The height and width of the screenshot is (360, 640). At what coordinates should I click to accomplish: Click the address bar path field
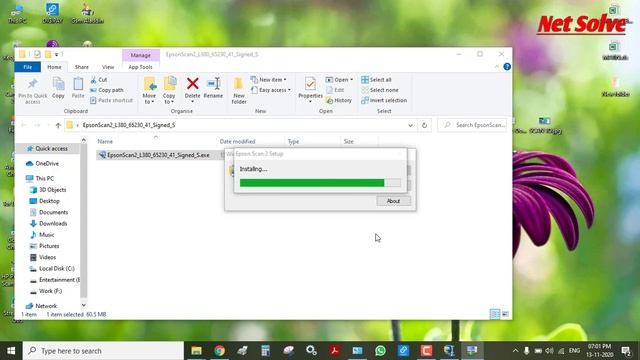click(x=241, y=125)
